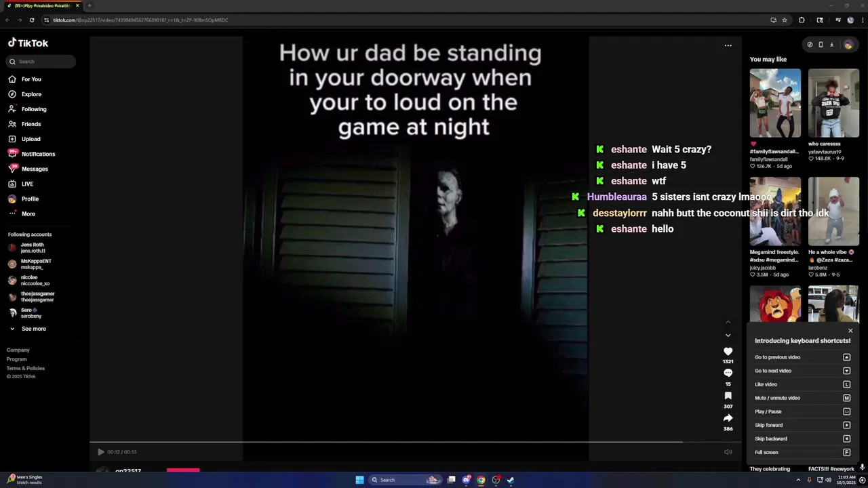Viewport: 868px width, 488px height.
Task: Open the video three-dots options menu
Action: click(x=728, y=45)
